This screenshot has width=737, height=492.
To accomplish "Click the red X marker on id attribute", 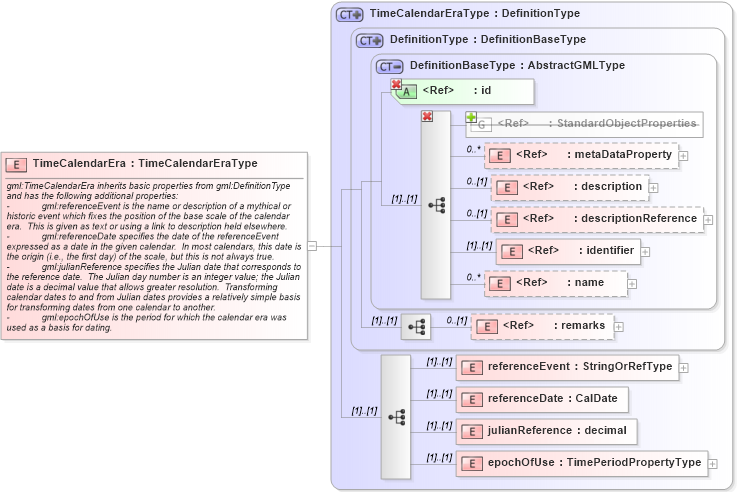I will pyautogui.click(x=396, y=84).
